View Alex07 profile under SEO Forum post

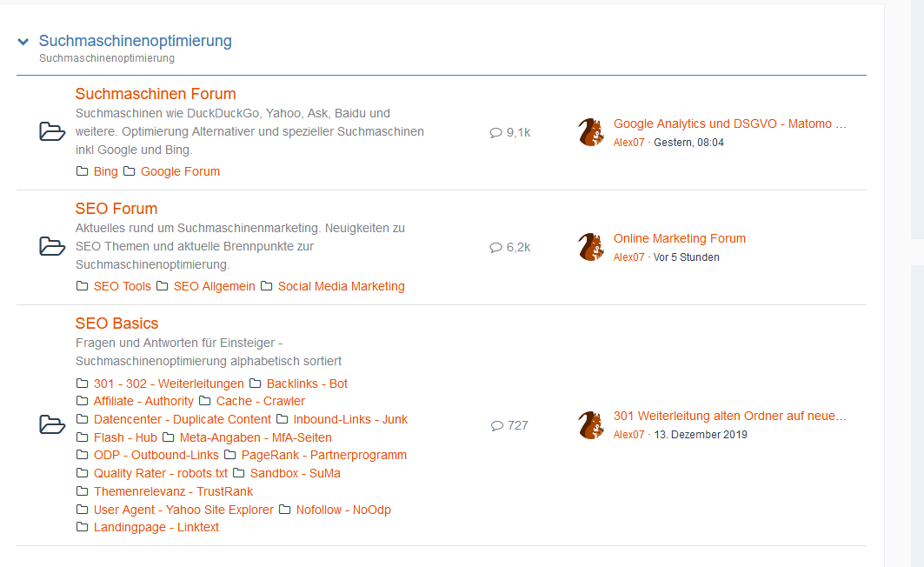tap(628, 257)
